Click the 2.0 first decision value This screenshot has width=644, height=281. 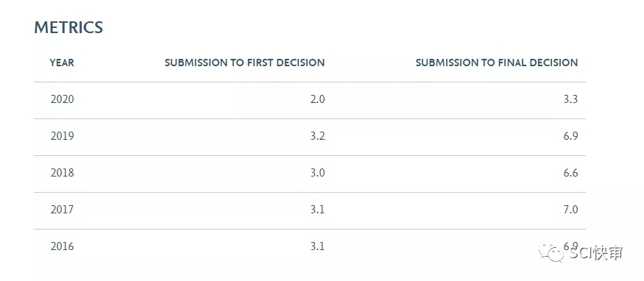317,99
